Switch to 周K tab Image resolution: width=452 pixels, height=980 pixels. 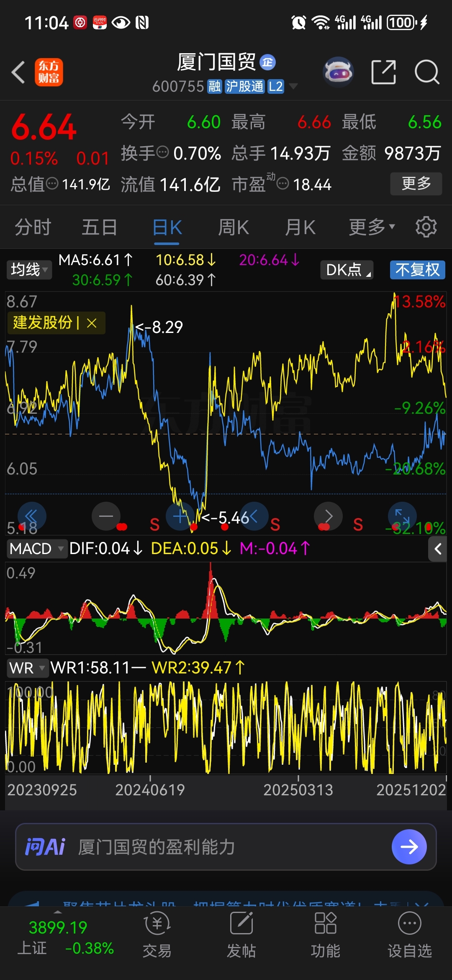pos(234,227)
